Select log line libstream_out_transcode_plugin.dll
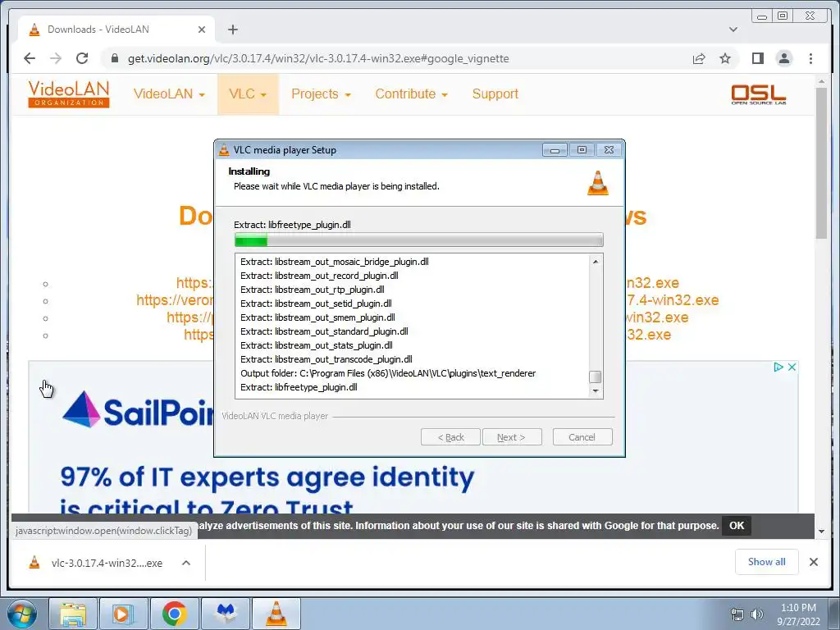The width and height of the screenshot is (840, 630). click(326, 359)
